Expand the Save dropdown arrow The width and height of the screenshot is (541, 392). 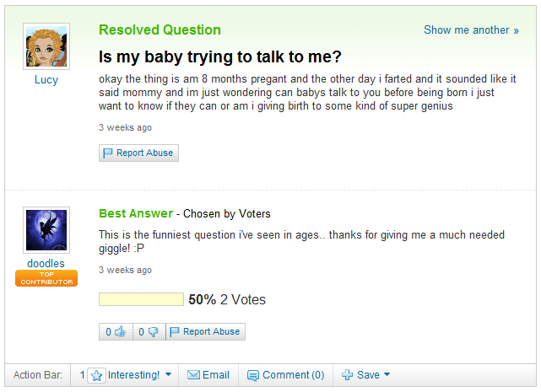(387, 374)
